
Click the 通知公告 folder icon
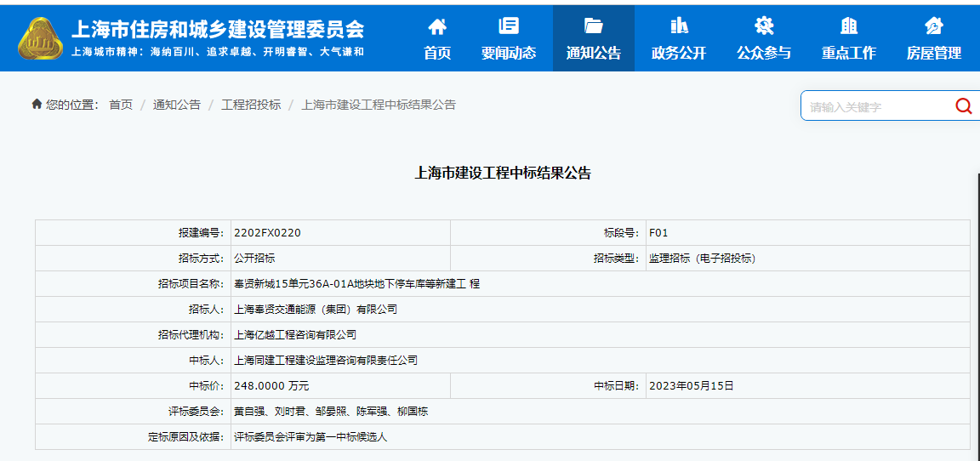pyautogui.click(x=594, y=26)
